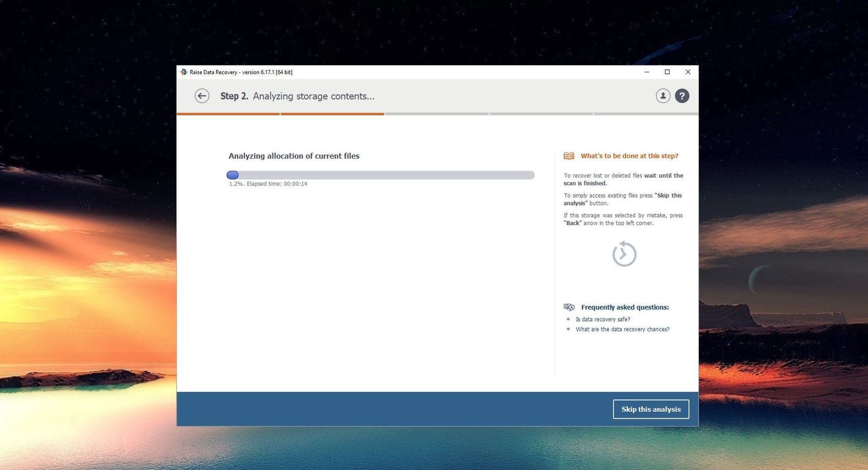Click 'Analyzing storage contents...' heading text
Image resolution: width=868 pixels, height=470 pixels.
pos(313,96)
